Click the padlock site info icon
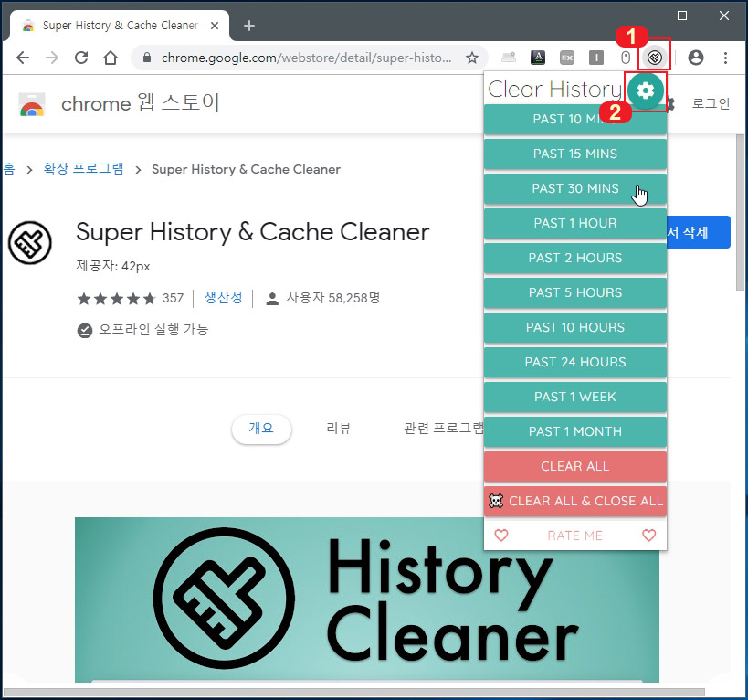Viewport: 748px width, 700px height. click(x=147, y=58)
